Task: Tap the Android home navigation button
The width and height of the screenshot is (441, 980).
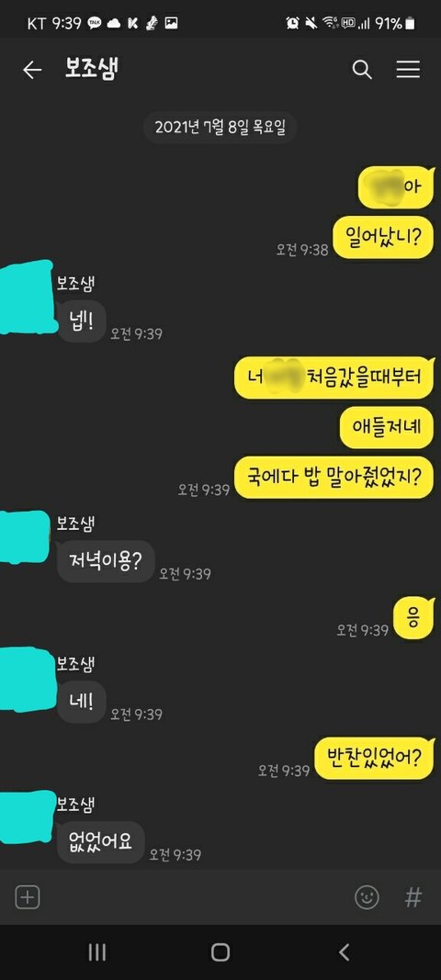Action: [x=220, y=952]
